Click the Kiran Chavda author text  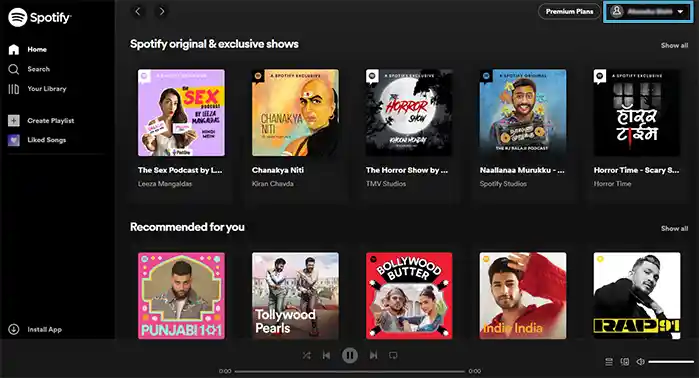tap(273, 184)
